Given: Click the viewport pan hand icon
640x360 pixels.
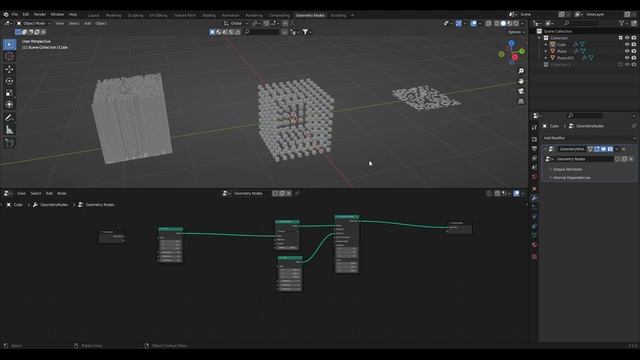Looking at the screenshot, I should pos(521,81).
